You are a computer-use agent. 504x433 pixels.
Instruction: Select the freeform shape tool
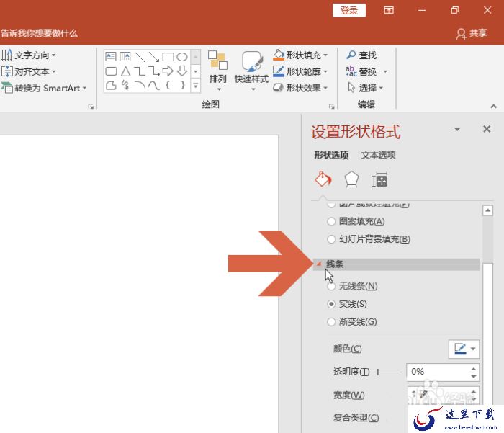coord(111,86)
